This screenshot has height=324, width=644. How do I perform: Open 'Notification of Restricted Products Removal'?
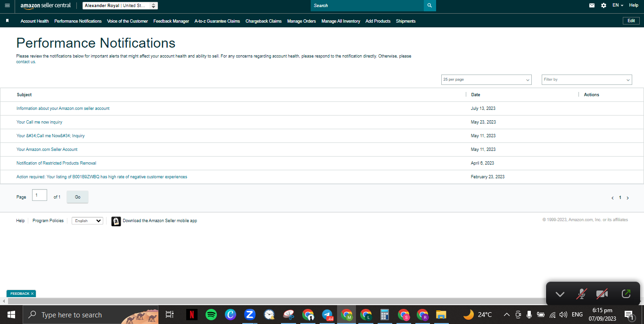click(x=56, y=163)
